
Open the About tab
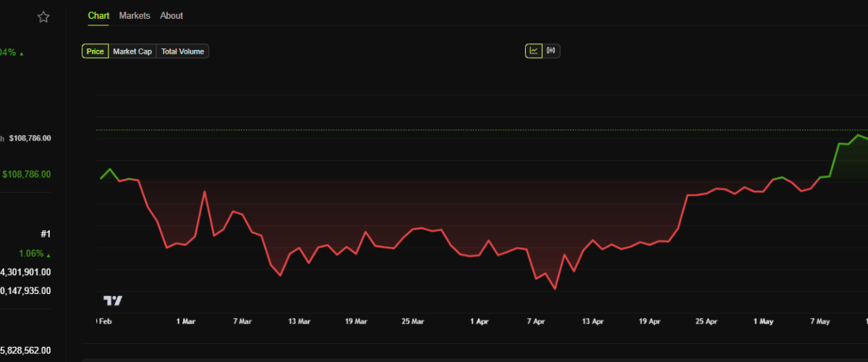[171, 15]
